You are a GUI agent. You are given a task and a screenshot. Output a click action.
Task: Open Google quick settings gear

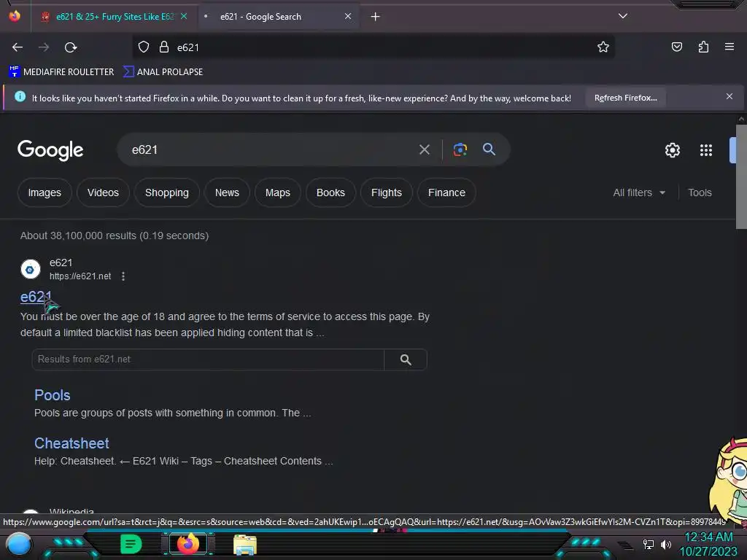coord(672,150)
